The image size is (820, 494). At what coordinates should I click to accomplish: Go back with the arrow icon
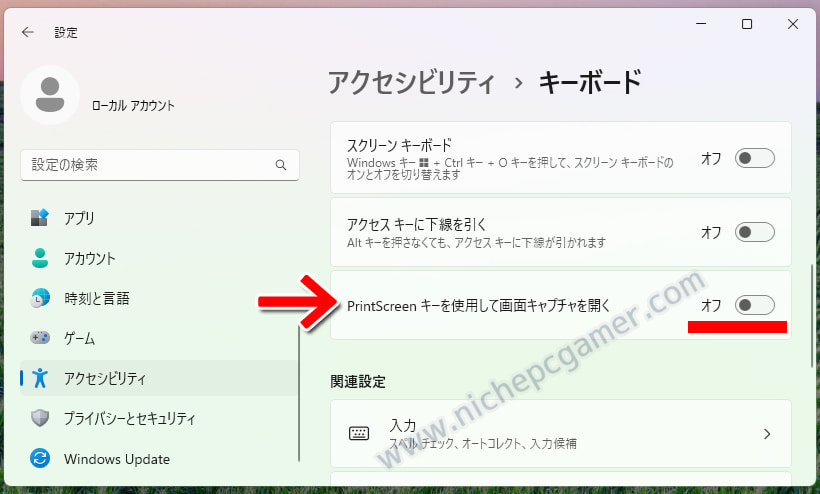click(28, 32)
